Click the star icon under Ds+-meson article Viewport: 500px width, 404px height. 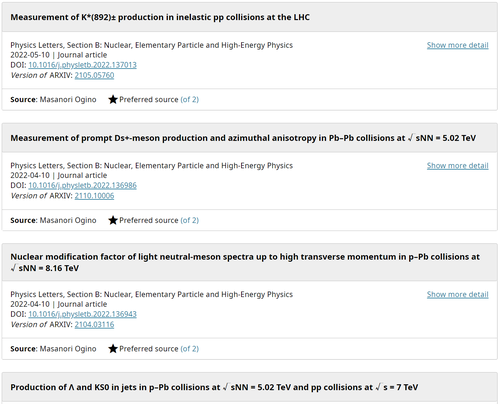tap(113, 220)
